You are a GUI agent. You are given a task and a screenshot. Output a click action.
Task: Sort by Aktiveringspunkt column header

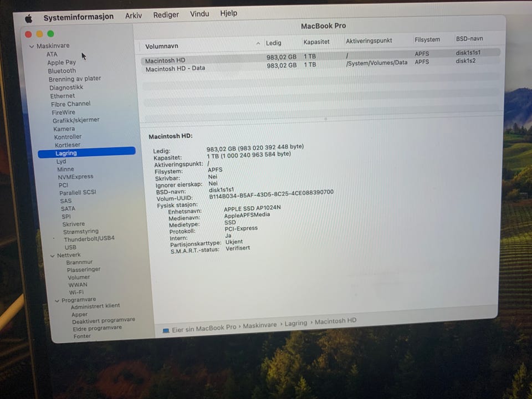pos(369,40)
